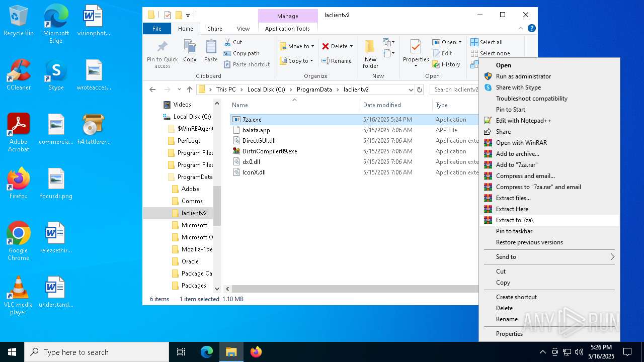Open CCleaner desktop icon

(19, 75)
